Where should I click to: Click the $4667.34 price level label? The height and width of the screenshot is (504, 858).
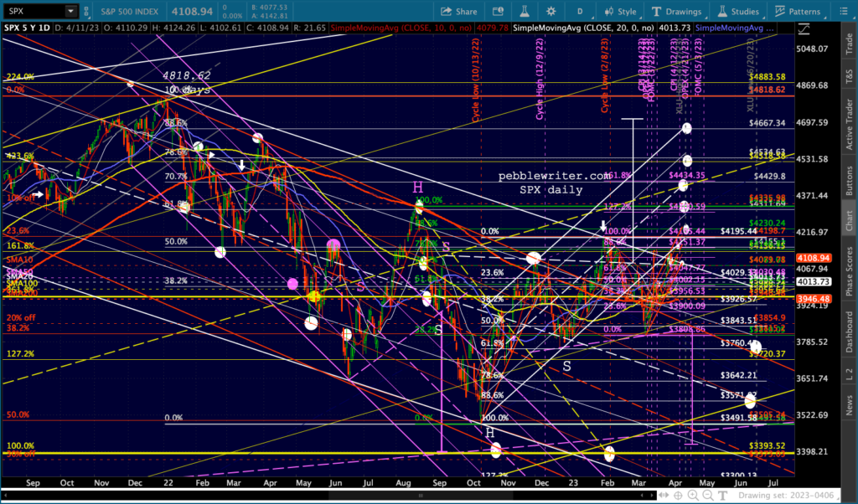(768, 123)
